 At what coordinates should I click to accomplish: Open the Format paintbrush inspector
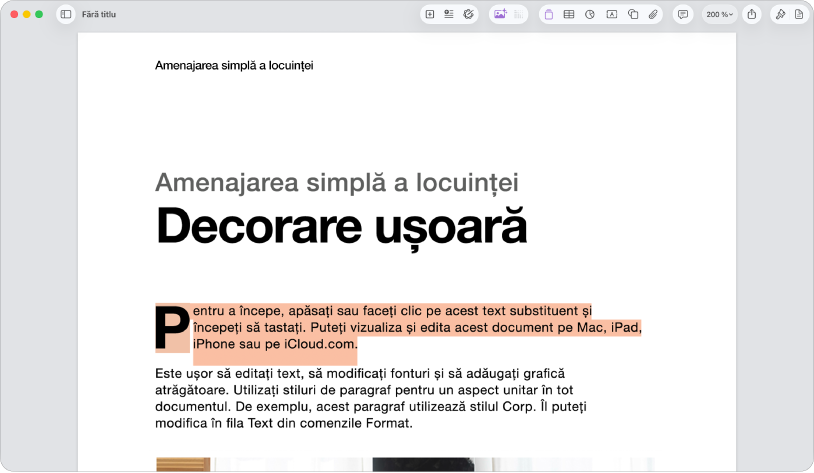point(780,15)
